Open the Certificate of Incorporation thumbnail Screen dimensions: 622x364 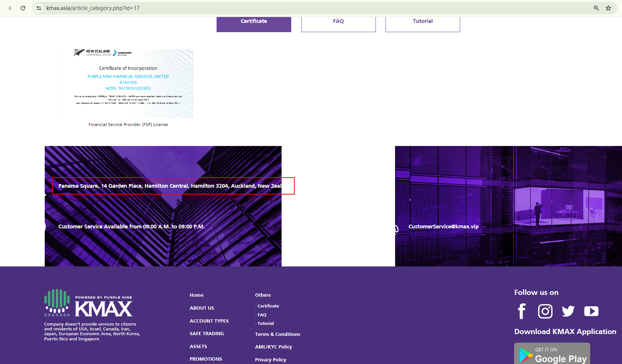[x=128, y=84]
